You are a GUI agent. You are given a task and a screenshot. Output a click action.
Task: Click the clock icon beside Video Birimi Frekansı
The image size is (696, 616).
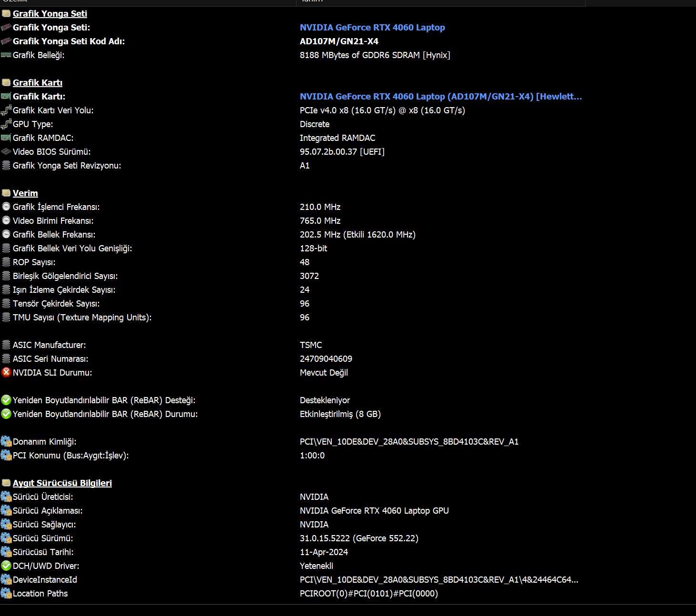6,221
